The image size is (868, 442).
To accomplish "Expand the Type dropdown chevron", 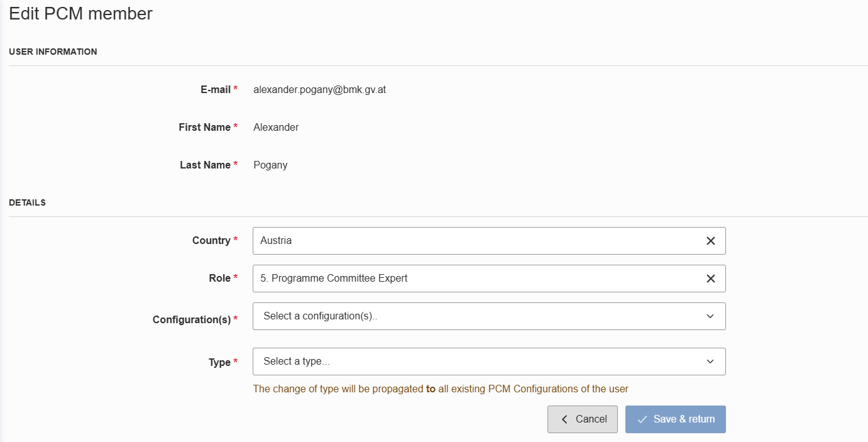I will 710,362.
